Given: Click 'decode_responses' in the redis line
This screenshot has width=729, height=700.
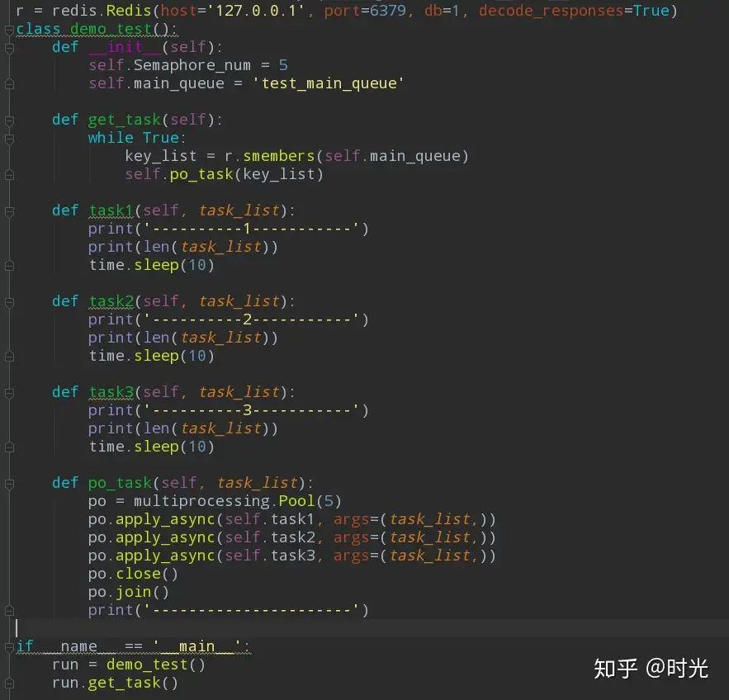Looking at the screenshot, I should pyautogui.click(x=551, y=11).
